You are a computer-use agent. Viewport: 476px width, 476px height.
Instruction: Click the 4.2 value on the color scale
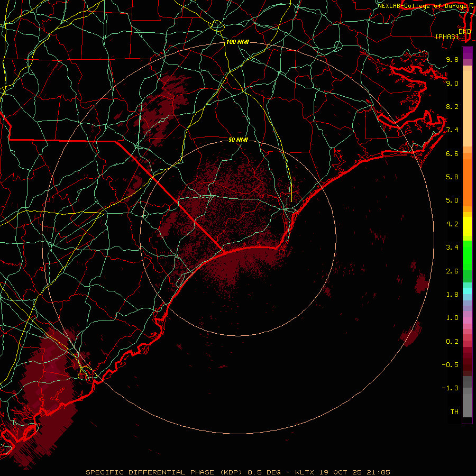coord(452,224)
